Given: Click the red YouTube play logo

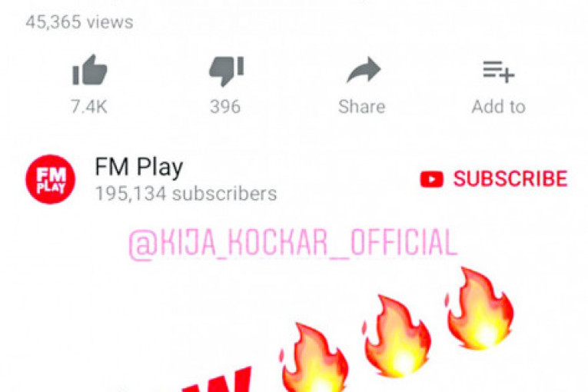Looking at the screenshot, I should pyautogui.click(x=432, y=179).
